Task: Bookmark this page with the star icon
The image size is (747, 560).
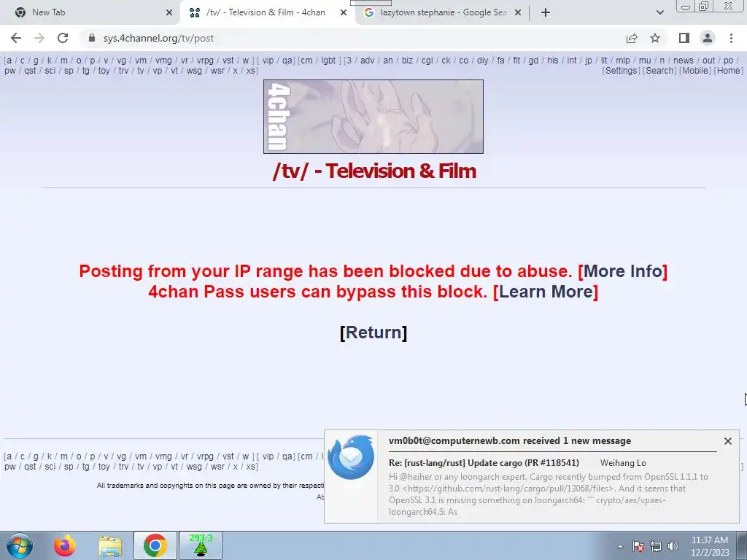Action: 655,38
